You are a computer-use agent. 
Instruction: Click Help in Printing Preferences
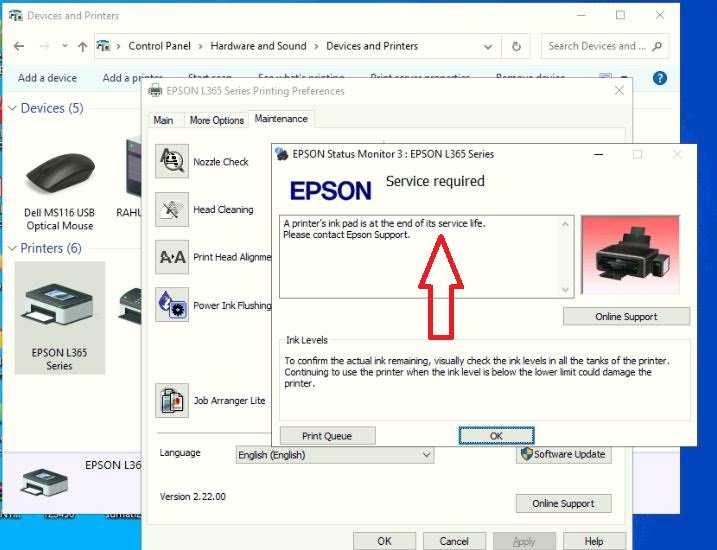594,541
